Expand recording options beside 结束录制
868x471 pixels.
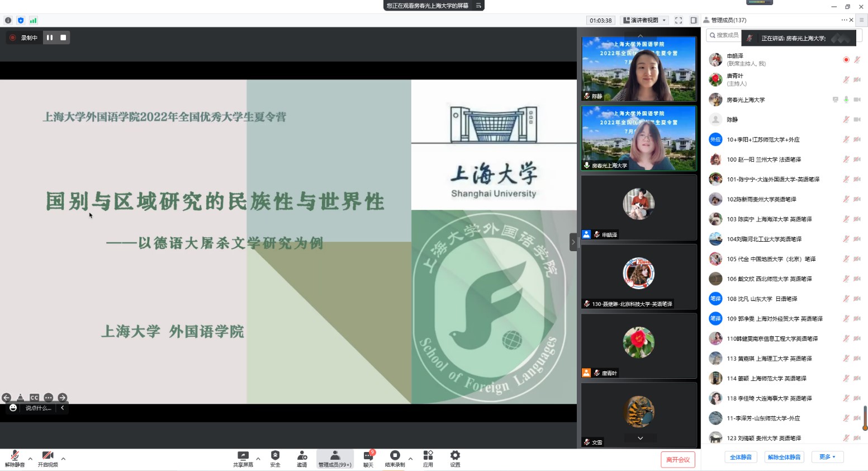(x=410, y=459)
